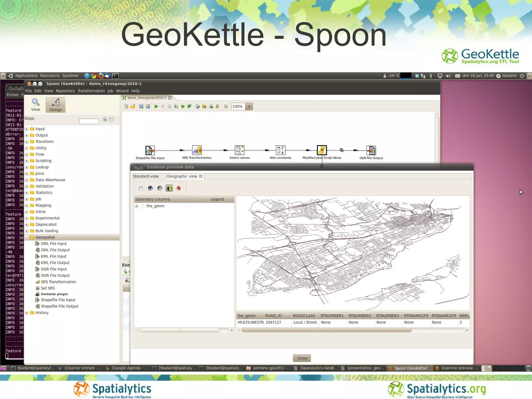This screenshot has width=532, height=399.
Task: Select the Pan hand tool in Geographic view
Action: 141,188
